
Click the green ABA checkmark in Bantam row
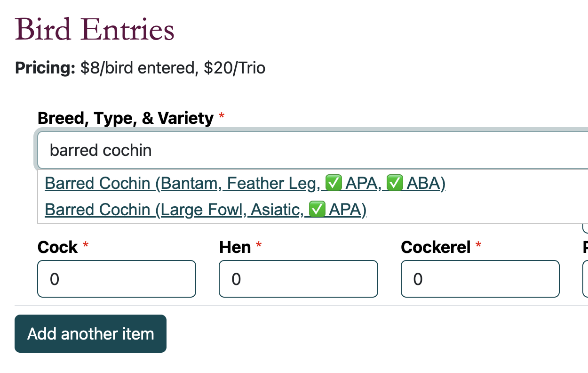click(394, 183)
